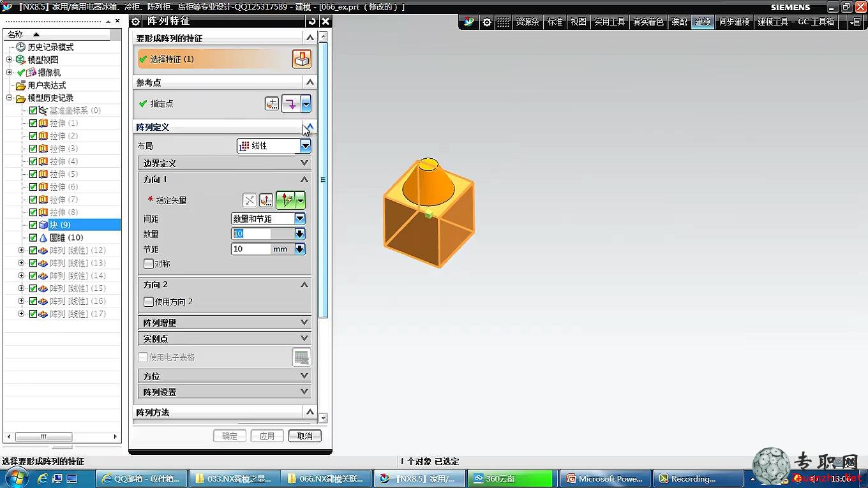Screen dimensions: 868x488
Task: Click the 确定 button
Action: click(x=230, y=436)
